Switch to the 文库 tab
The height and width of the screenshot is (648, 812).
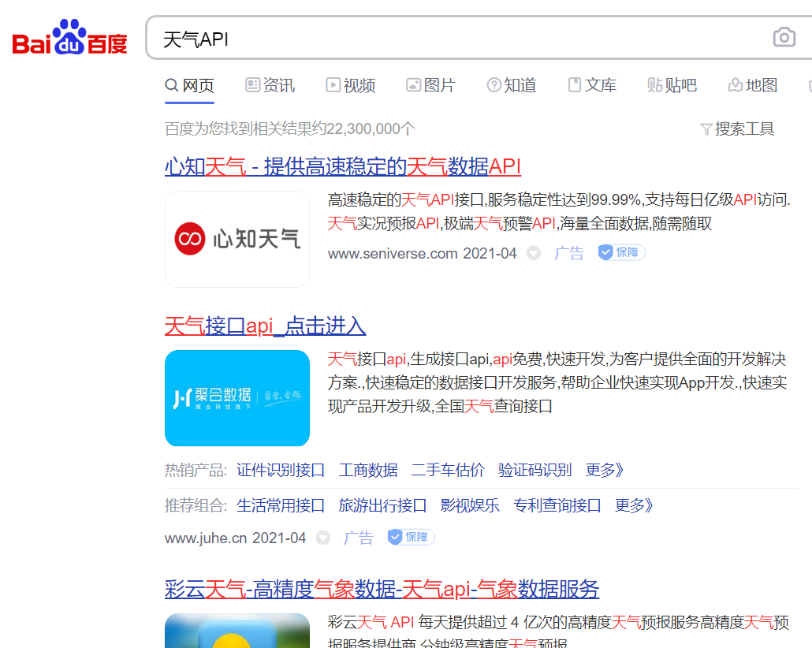point(592,85)
